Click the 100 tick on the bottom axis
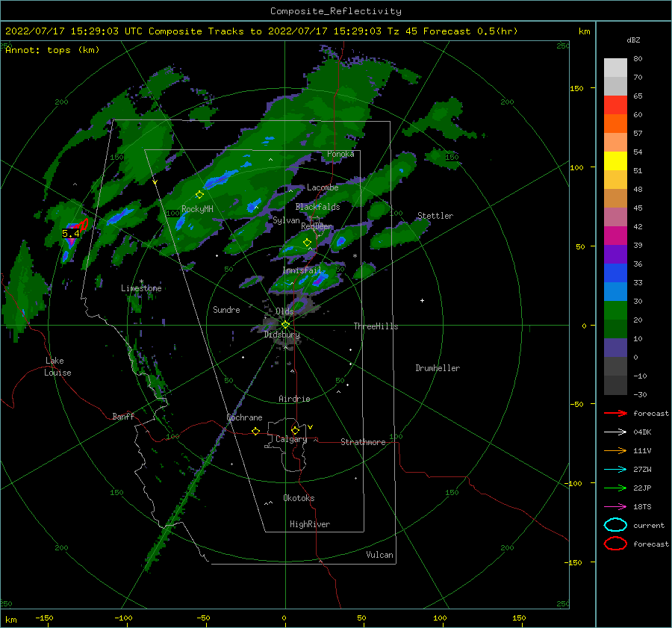Viewport: 672px width, 628px height. [440, 618]
